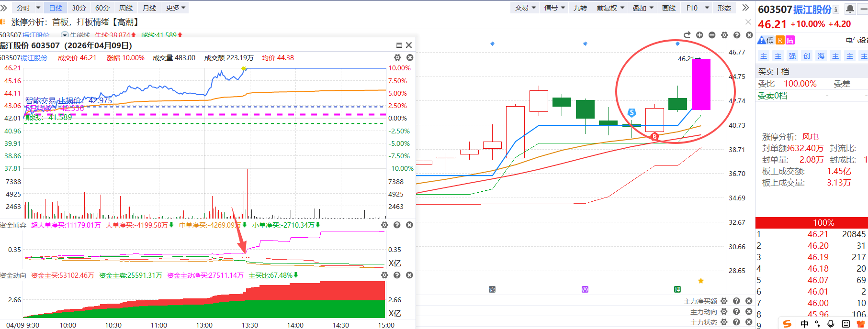This screenshot has height=329, width=868.
Task: Open F10 company info
Action: tap(692, 8)
